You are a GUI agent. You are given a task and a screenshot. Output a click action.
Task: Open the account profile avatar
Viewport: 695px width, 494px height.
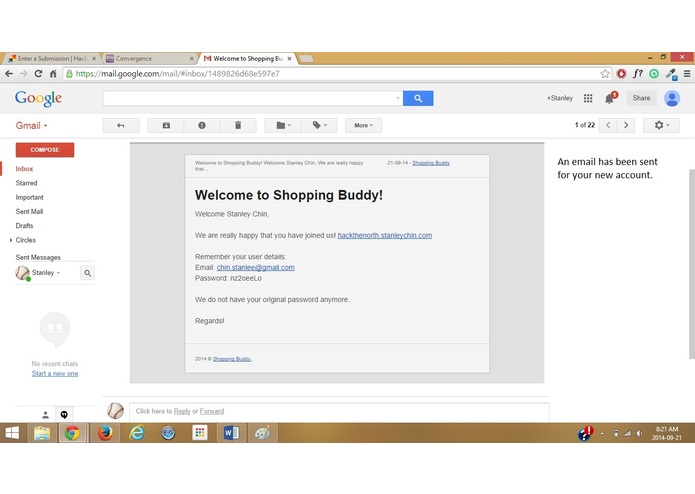pyautogui.click(x=672, y=98)
